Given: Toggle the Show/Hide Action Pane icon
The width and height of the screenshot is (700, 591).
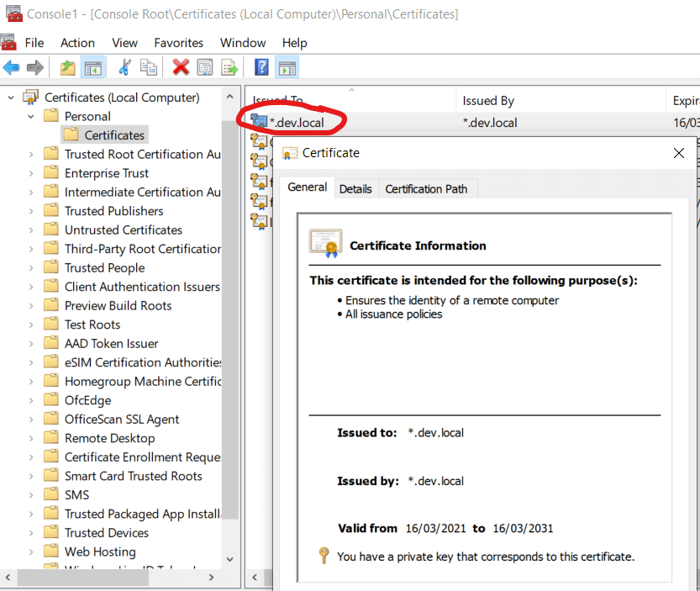Looking at the screenshot, I should tap(287, 67).
